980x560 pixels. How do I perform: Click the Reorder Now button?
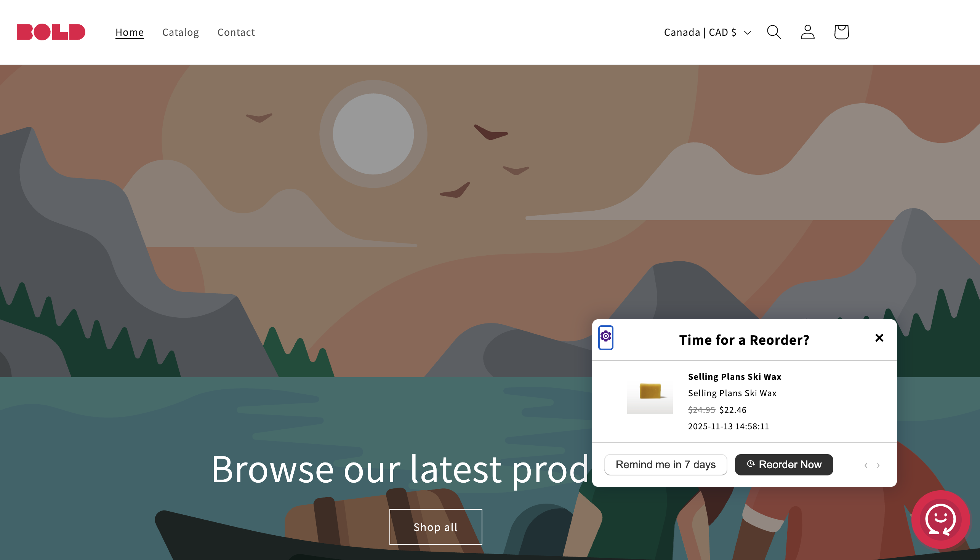click(784, 465)
